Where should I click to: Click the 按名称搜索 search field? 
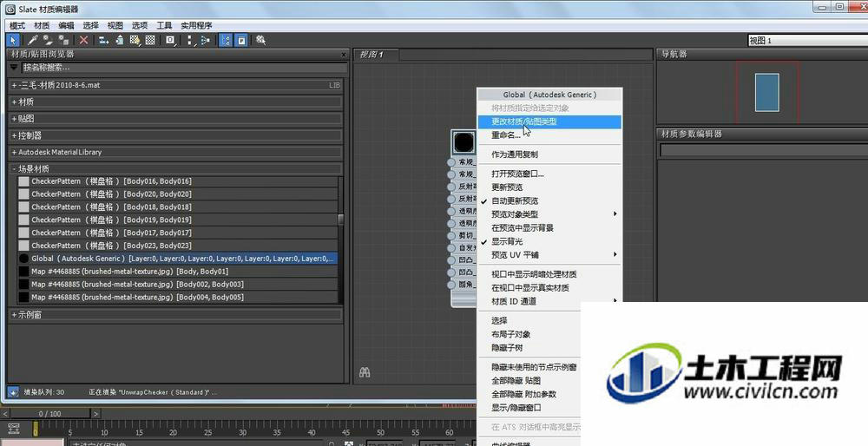(x=184, y=68)
